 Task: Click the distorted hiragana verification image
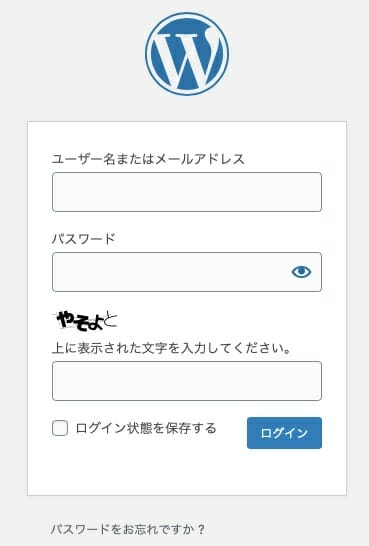coord(85,321)
